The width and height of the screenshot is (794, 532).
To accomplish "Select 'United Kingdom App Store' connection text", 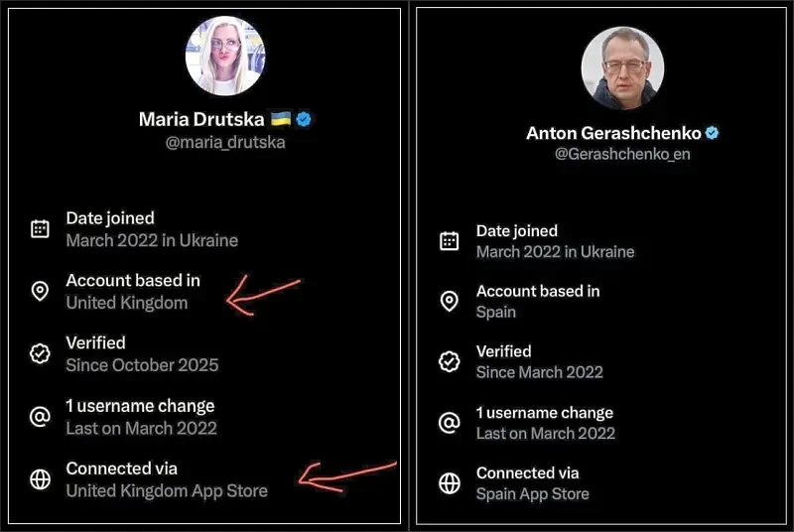I will coord(167,490).
